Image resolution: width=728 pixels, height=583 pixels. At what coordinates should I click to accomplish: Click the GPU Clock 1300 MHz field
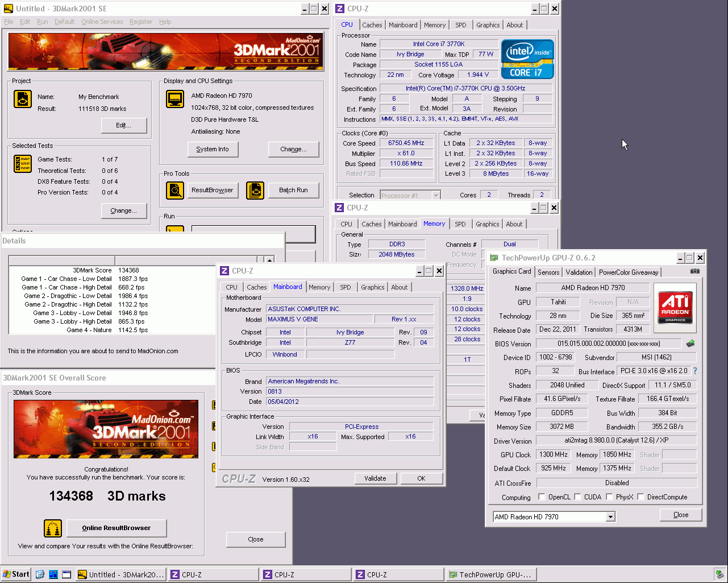point(554,454)
